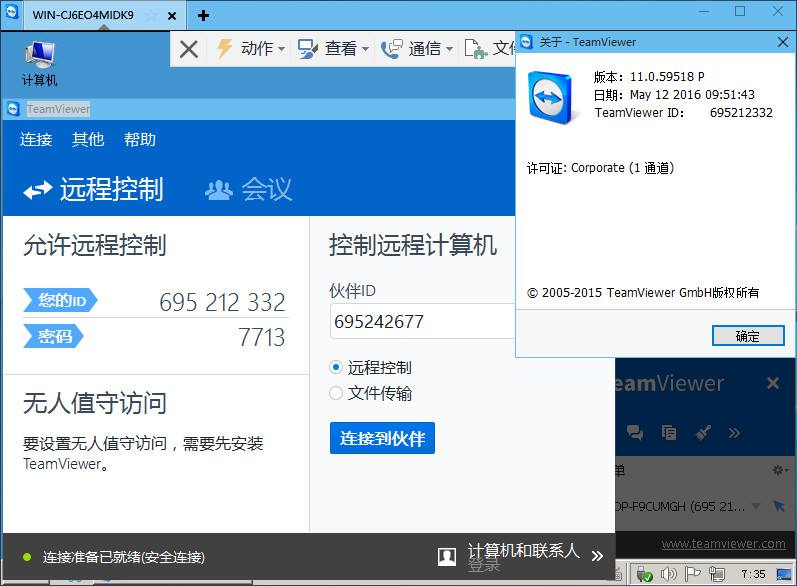Click the file box icon in TeamViewer panel
797x586 pixels.
pyautogui.click(x=669, y=433)
